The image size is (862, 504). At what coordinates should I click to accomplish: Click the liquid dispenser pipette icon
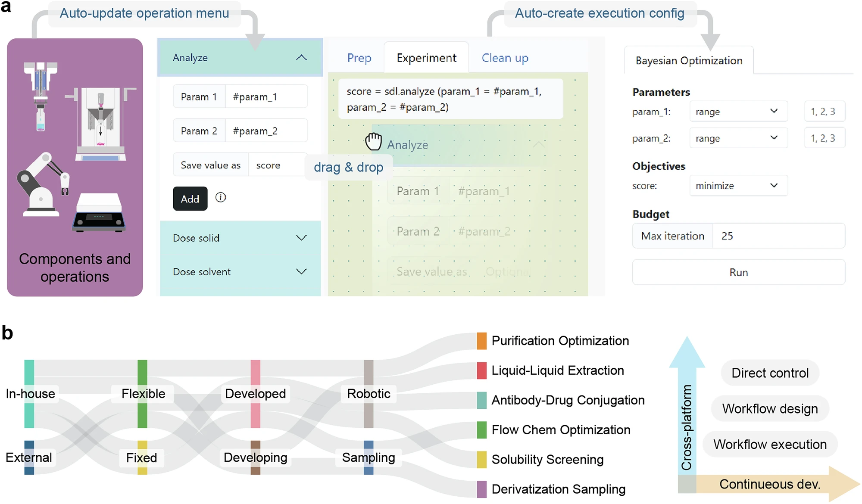41,96
